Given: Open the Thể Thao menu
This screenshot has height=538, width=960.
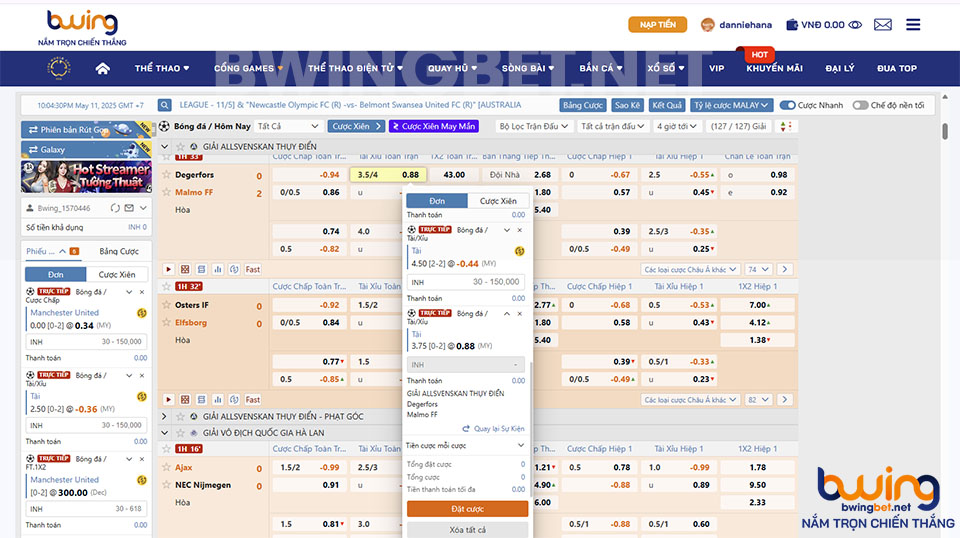Looking at the screenshot, I should 158,68.
